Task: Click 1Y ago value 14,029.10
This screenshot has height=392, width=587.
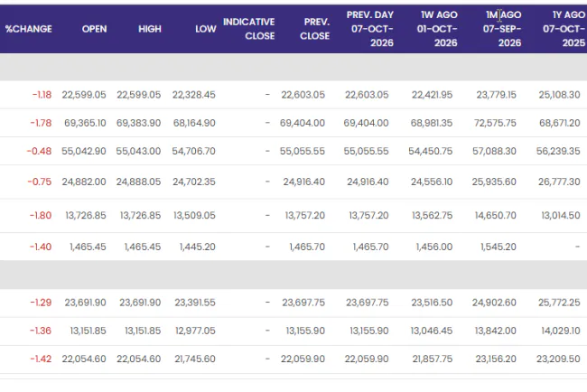Action: pos(561,331)
